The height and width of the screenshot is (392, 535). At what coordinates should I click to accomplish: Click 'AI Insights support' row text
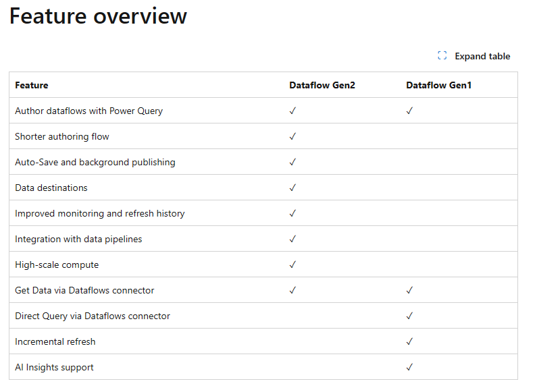pyautogui.click(x=54, y=368)
